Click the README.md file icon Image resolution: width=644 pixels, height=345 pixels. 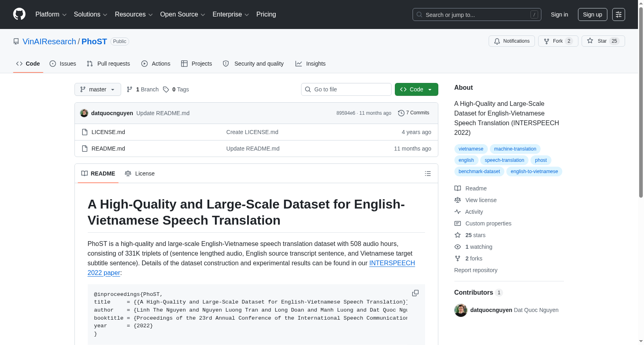point(85,149)
